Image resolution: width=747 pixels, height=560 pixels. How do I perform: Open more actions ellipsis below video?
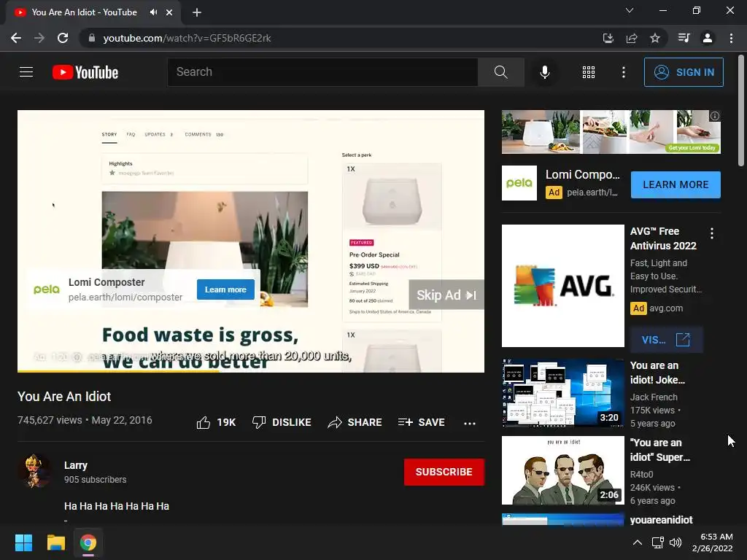pyautogui.click(x=469, y=423)
